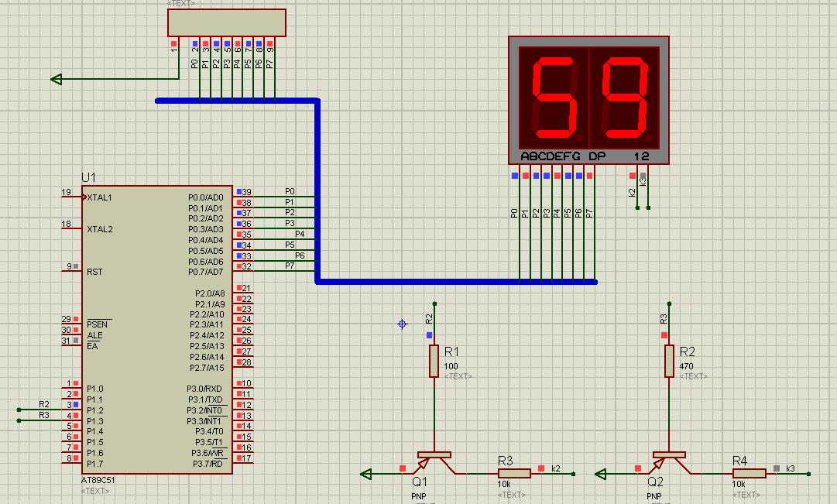Click pin number 32 on U1
The image size is (837, 504).
coord(247,266)
